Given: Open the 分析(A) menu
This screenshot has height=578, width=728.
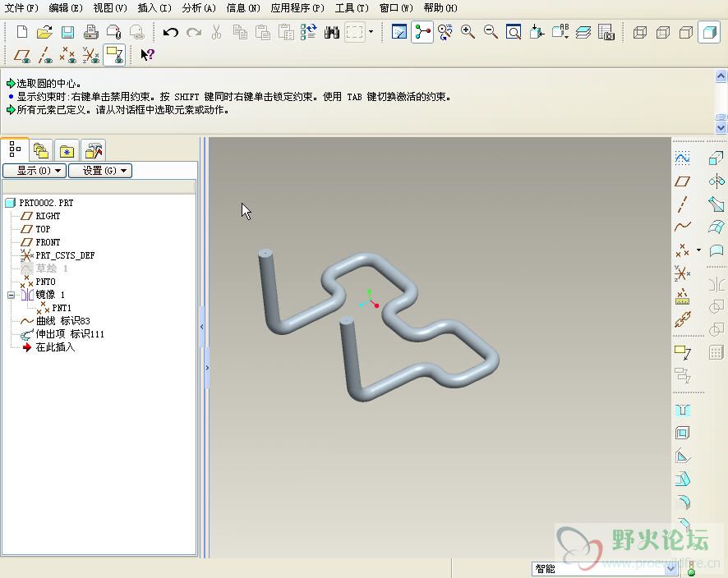Looking at the screenshot, I should pos(199,8).
